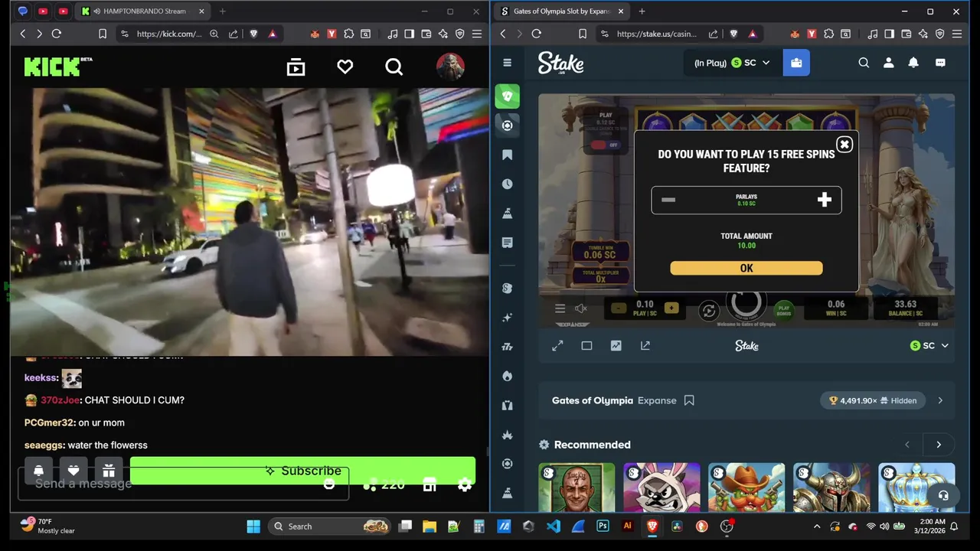The width and height of the screenshot is (980, 551).
Task: Open a new tab in the Stake window
Action: (642, 11)
